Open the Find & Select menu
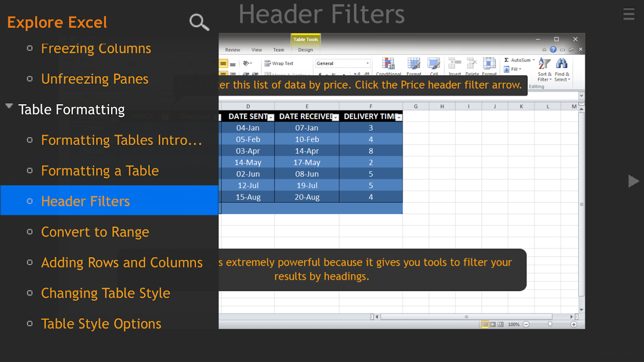644x362 pixels. 562,70
